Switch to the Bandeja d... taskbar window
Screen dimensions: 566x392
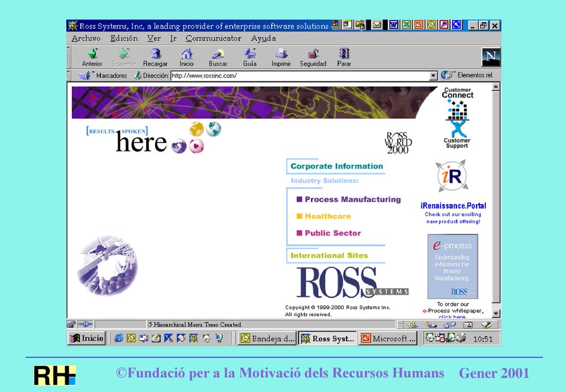coord(267,338)
